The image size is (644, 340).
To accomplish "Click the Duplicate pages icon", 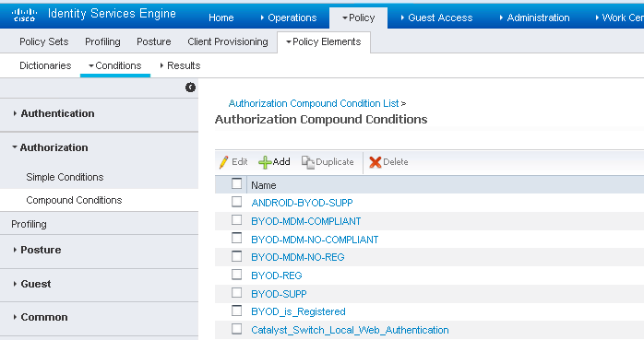I will (307, 162).
